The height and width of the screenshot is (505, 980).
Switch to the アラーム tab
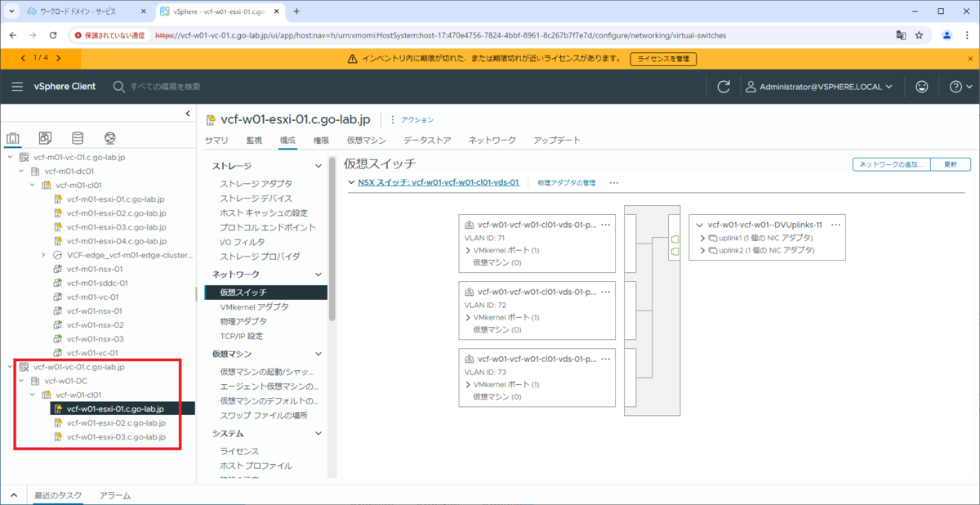(114, 495)
